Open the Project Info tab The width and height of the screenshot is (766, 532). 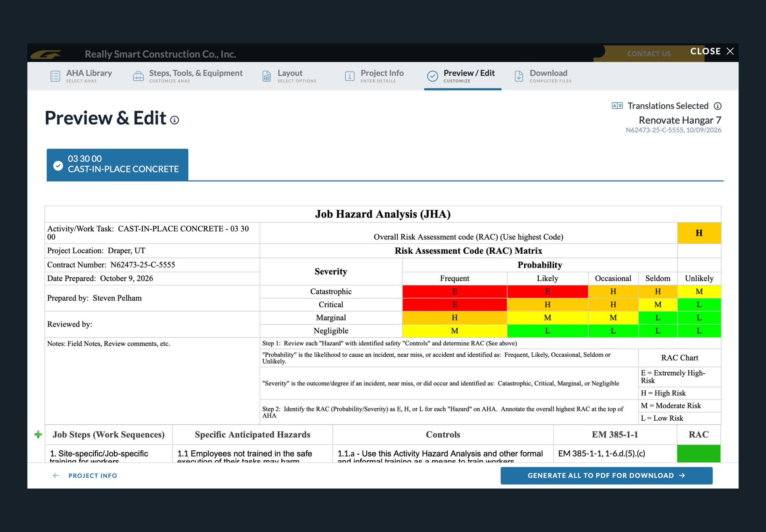tap(374, 76)
